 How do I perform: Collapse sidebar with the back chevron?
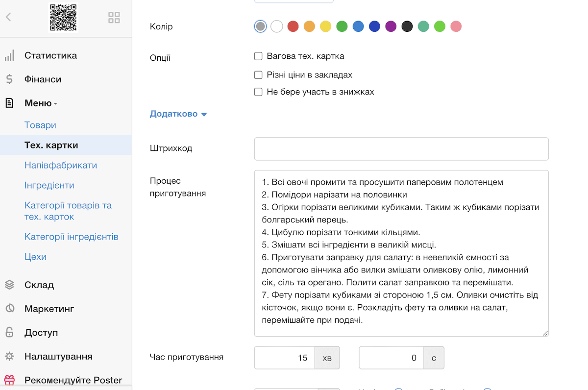coord(8,17)
